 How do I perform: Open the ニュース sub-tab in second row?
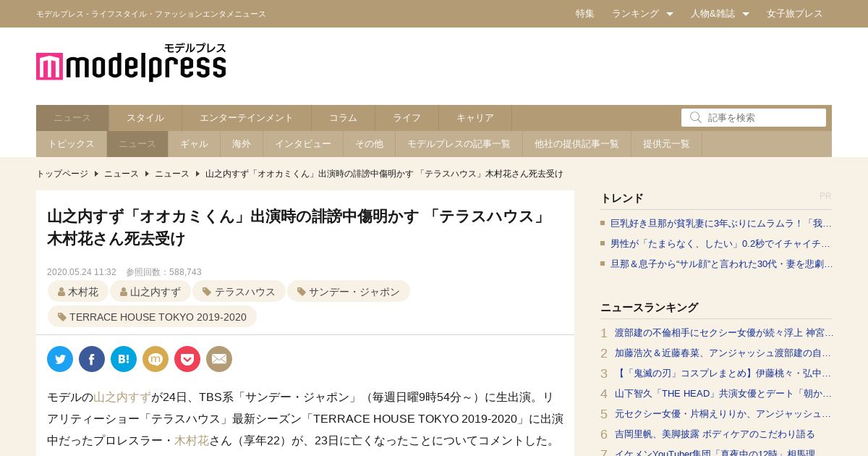click(x=137, y=144)
